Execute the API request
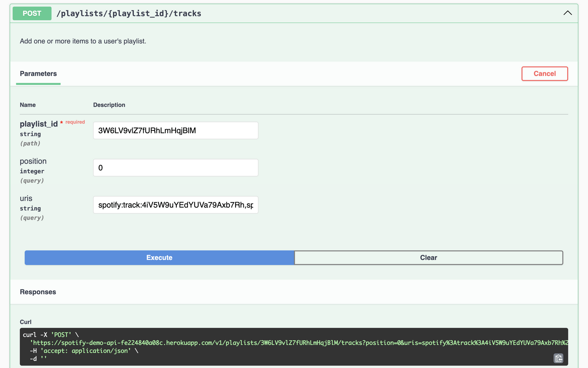The image size is (588, 368). (x=159, y=258)
